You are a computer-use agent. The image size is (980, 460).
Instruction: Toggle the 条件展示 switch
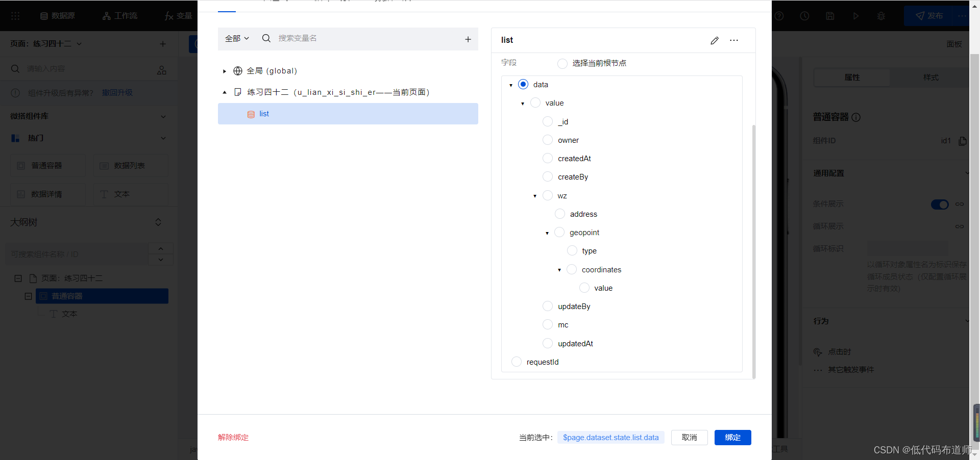click(940, 204)
